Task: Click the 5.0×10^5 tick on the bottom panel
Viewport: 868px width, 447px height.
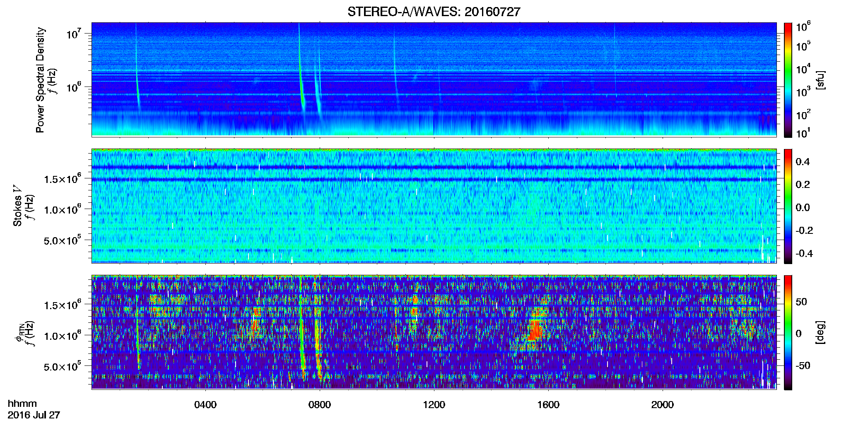Action: 63,366
